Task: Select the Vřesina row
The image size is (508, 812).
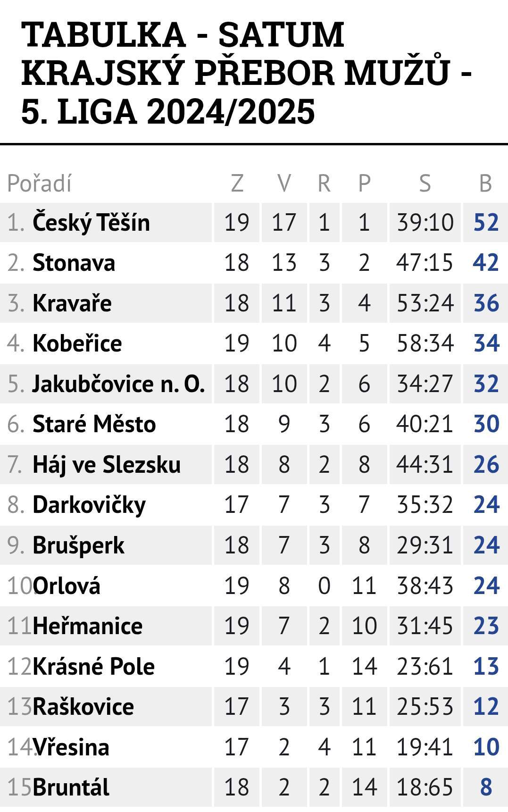Action: [x=254, y=747]
